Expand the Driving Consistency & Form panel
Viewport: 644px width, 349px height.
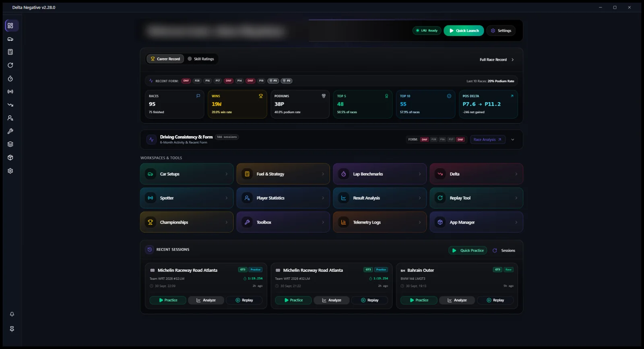point(513,139)
